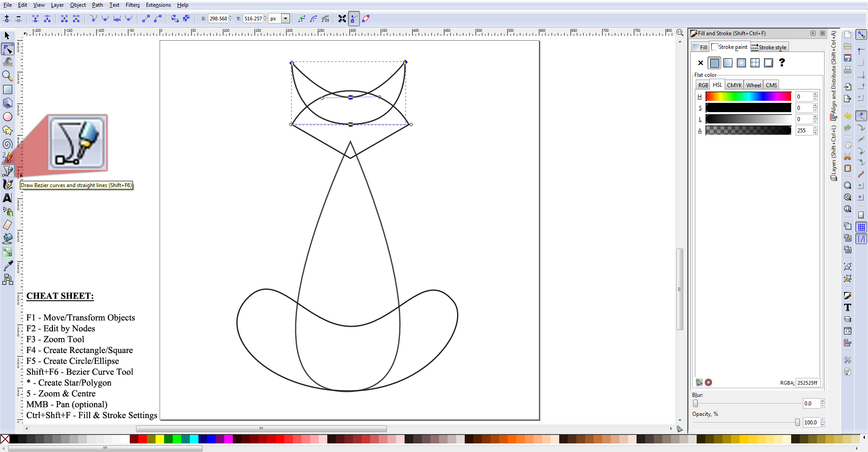Toggle show Bezier handles of nodes

[354, 19]
